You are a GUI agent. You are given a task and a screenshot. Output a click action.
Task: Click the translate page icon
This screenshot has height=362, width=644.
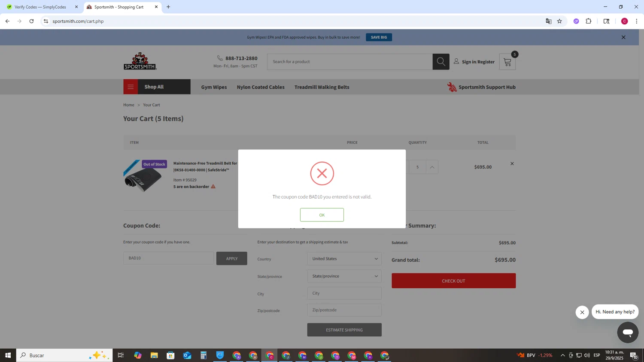pyautogui.click(x=548, y=21)
